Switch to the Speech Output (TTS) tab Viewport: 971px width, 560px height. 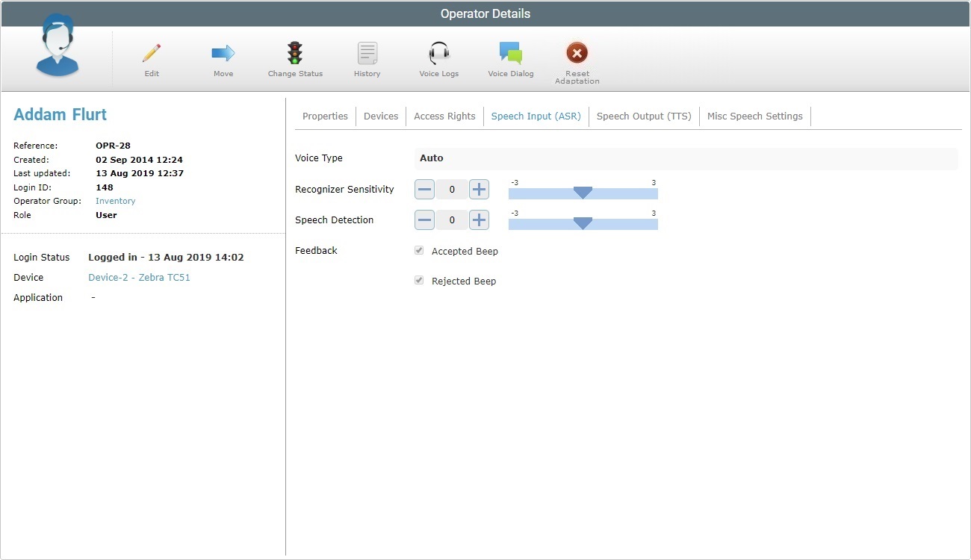pos(643,116)
